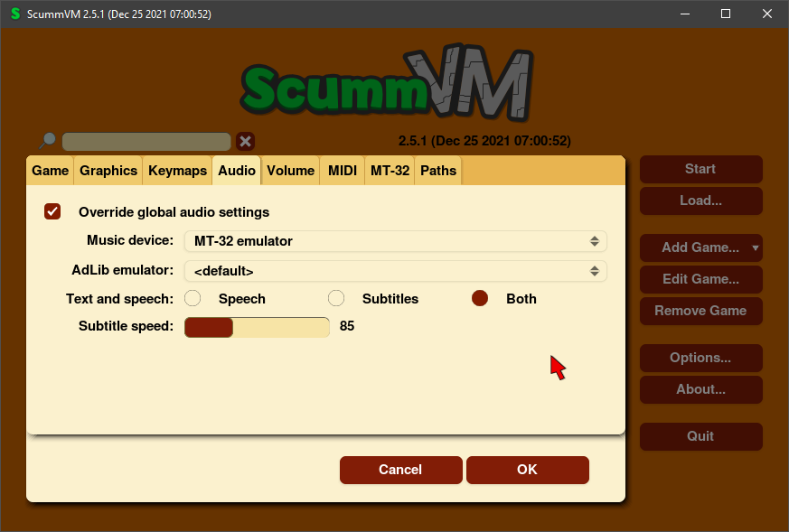This screenshot has width=789, height=532.
Task: Click the ScummVM title bar app icon
Action: (x=14, y=14)
